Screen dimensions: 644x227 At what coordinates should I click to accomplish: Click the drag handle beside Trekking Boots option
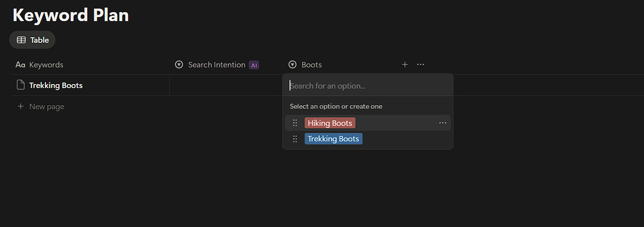tap(295, 139)
